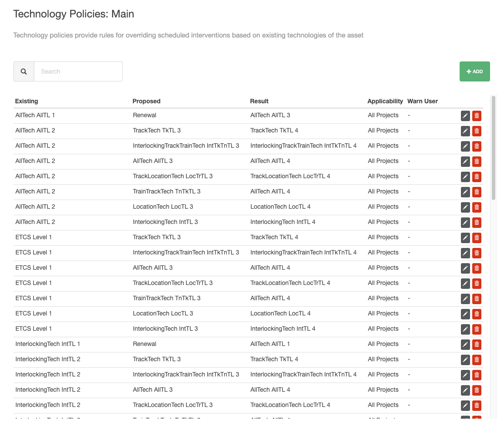
Task: Type in the Search input field
Action: tap(78, 71)
